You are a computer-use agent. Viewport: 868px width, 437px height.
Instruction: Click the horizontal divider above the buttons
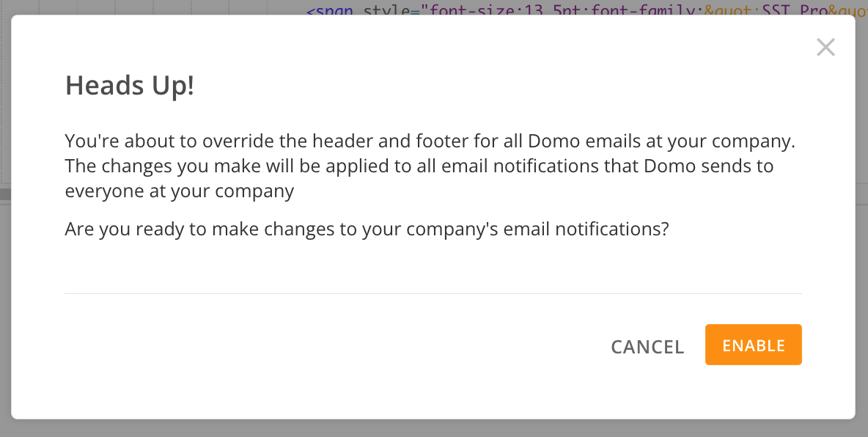[x=433, y=294]
